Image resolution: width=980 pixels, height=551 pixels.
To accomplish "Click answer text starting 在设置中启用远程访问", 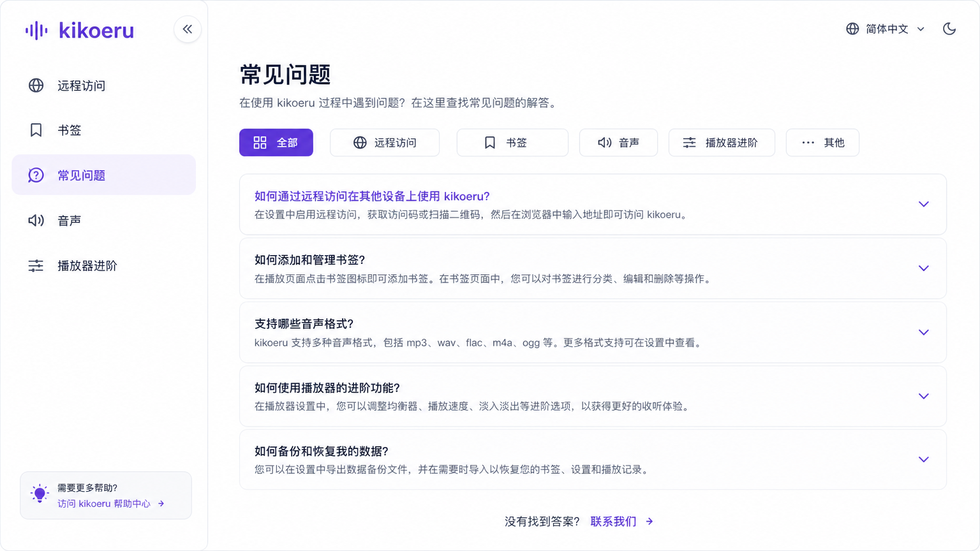I will pyautogui.click(x=473, y=215).
